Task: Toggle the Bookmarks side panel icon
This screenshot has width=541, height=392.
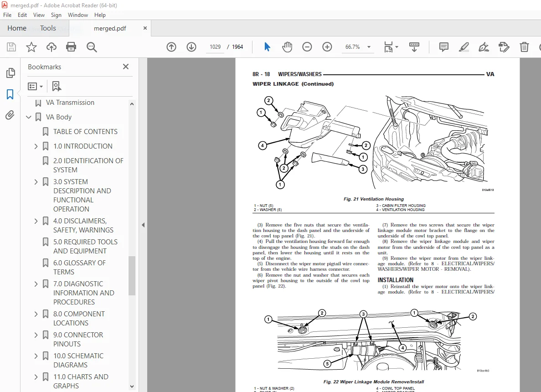Action: point(10,94)
